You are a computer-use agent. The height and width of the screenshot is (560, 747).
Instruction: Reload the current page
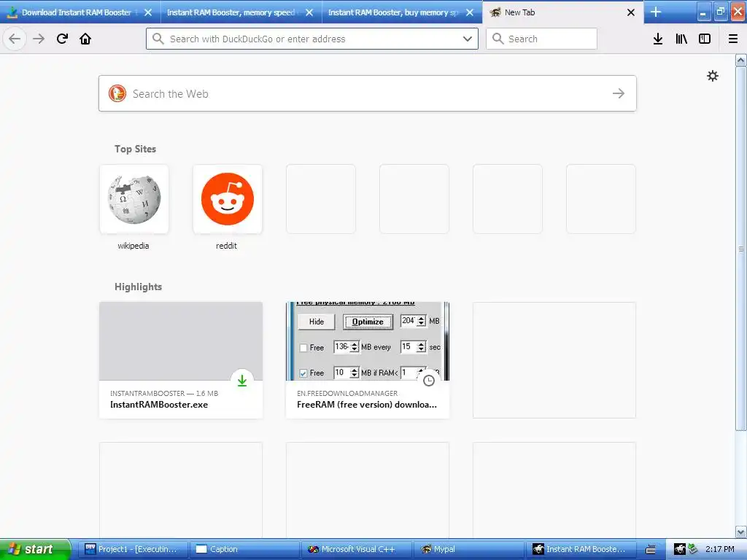point(62,39)
